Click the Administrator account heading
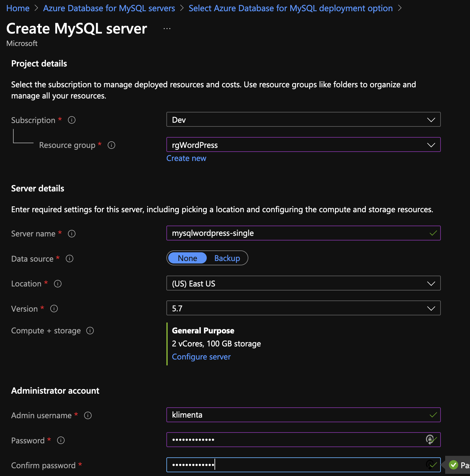The image size is (470, 476). [55, 391]
